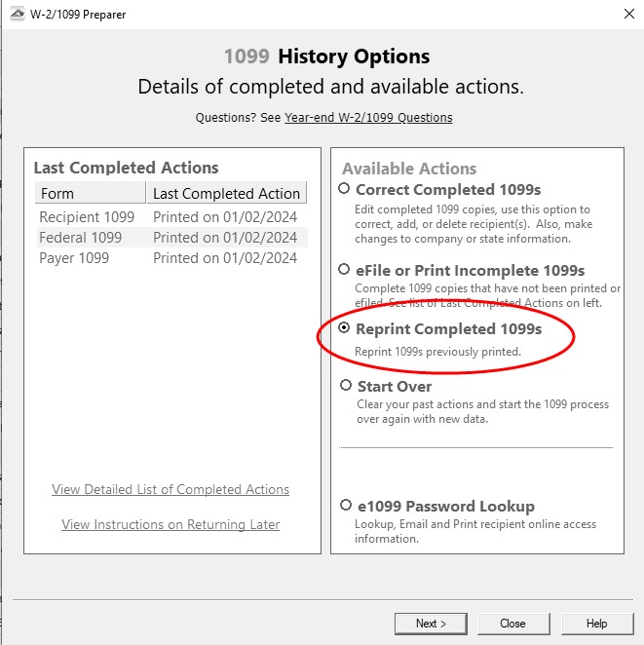Select the Federal 1099 form name cell
Screen dimensions: 644x645
(x=81, y=237)
